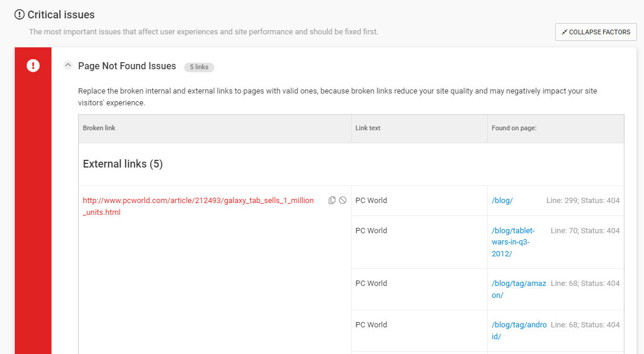Image resolution: width=644 pixels, height=354 pixels.
Task: Click Line: 299; Status: 404 text
Action: (583, 201)
